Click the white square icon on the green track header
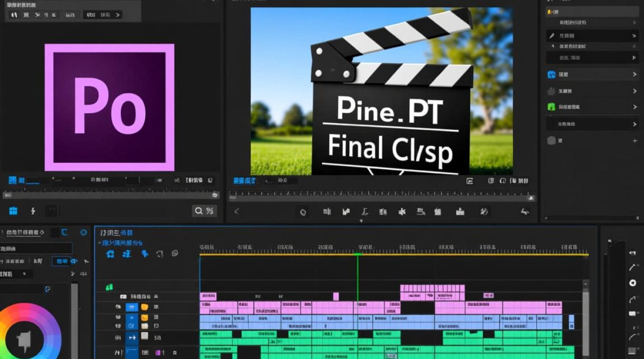 (144, 336)
